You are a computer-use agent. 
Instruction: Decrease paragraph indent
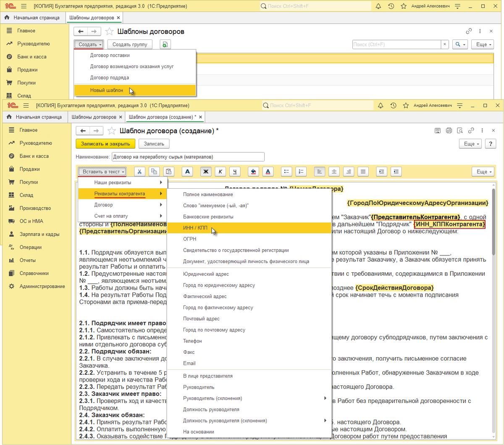tap(396, 171)
